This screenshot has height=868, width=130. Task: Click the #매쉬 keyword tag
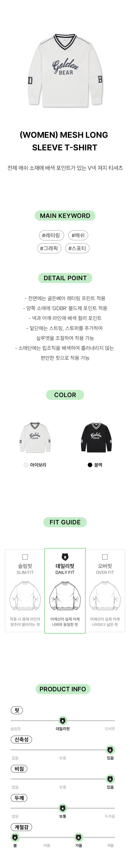78,236
